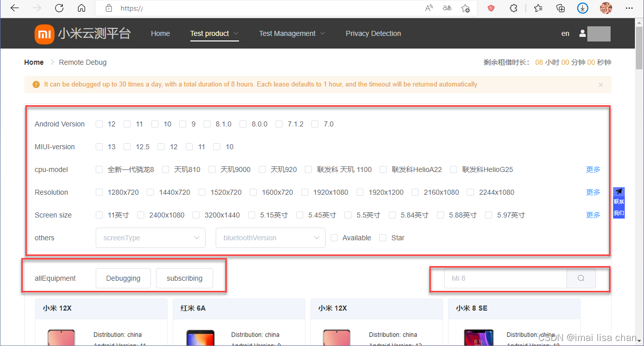Tick the Star checkbox
644x346 pixels.
coord(383,238)
